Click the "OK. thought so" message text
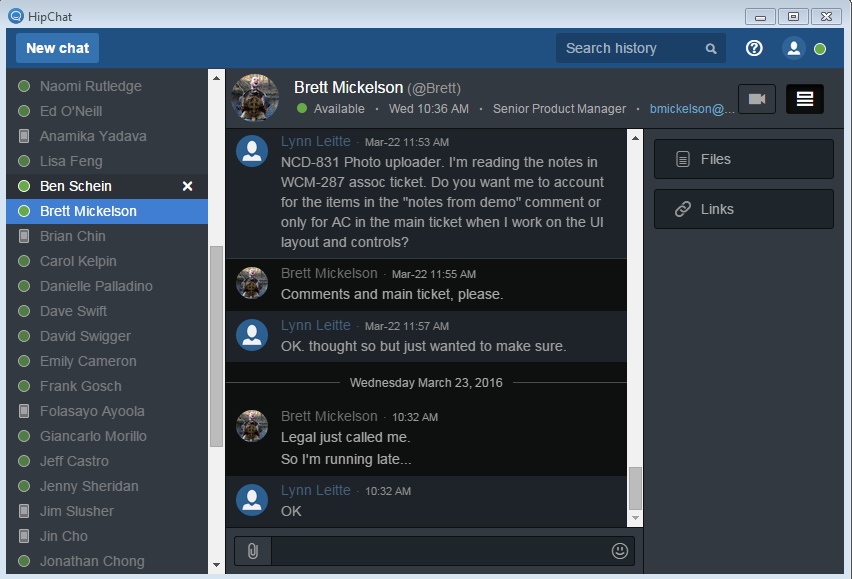 [423, 347]
